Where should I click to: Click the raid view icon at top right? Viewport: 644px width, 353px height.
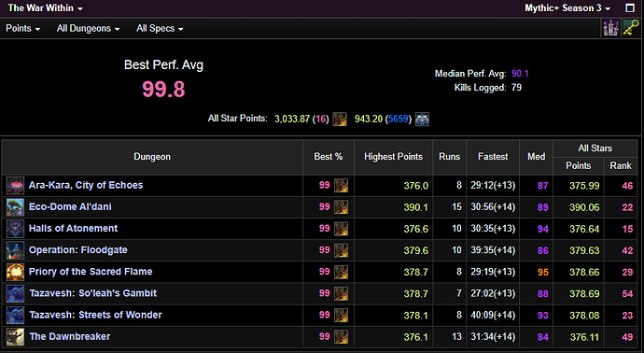(610, 28)
